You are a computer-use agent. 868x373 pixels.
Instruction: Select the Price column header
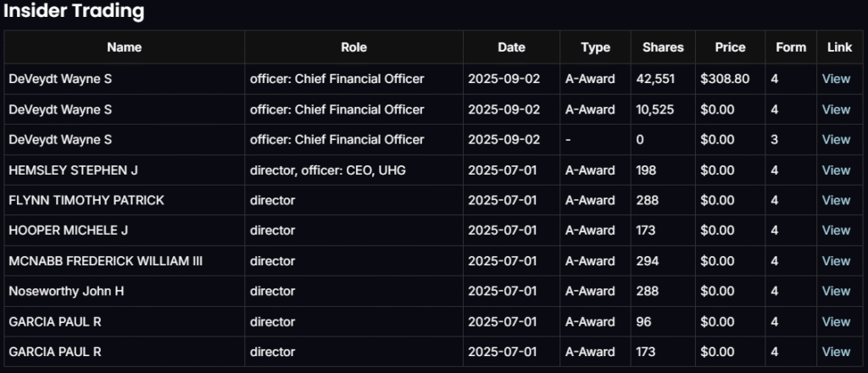[x=730, y=47]
